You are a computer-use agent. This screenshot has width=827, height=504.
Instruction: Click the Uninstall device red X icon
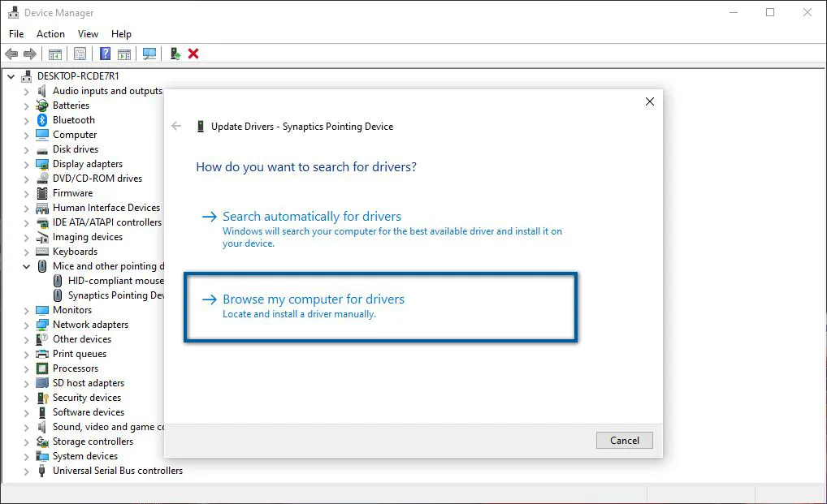click(192, 54)
